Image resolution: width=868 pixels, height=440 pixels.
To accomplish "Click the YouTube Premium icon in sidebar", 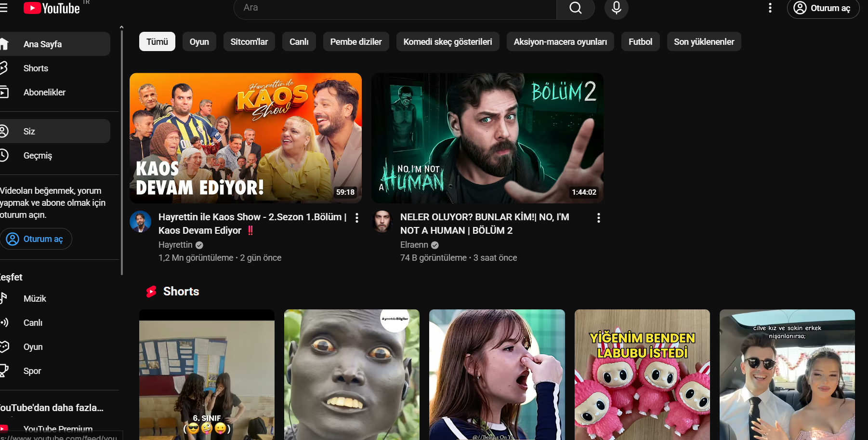I will (x=4, y=429).
